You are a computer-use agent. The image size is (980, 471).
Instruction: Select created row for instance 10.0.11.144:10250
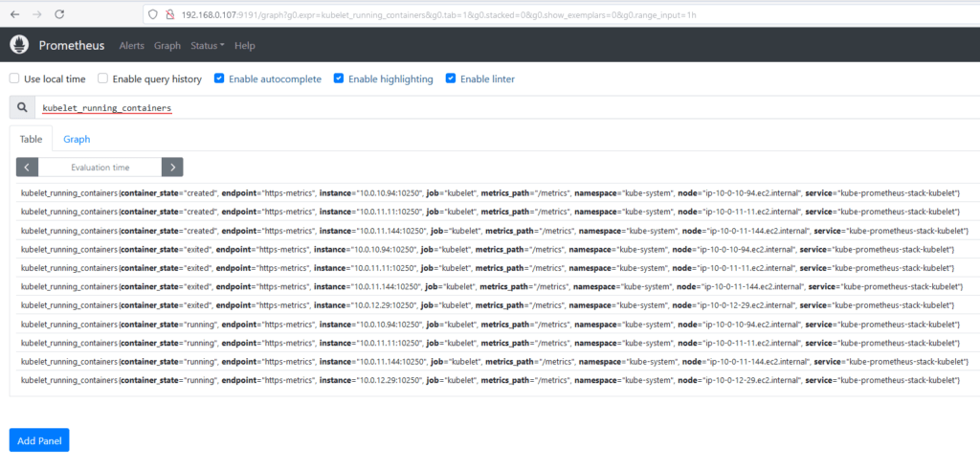click(497, 231)
